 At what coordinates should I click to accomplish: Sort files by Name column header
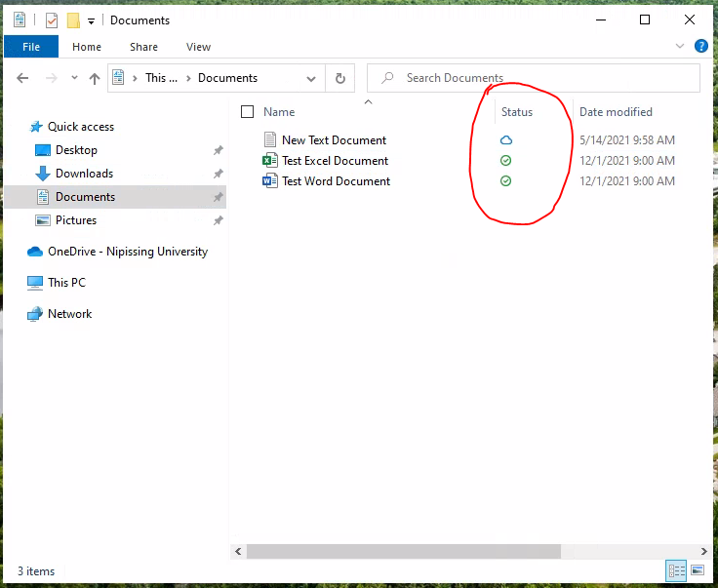click(x=279, y=112)
